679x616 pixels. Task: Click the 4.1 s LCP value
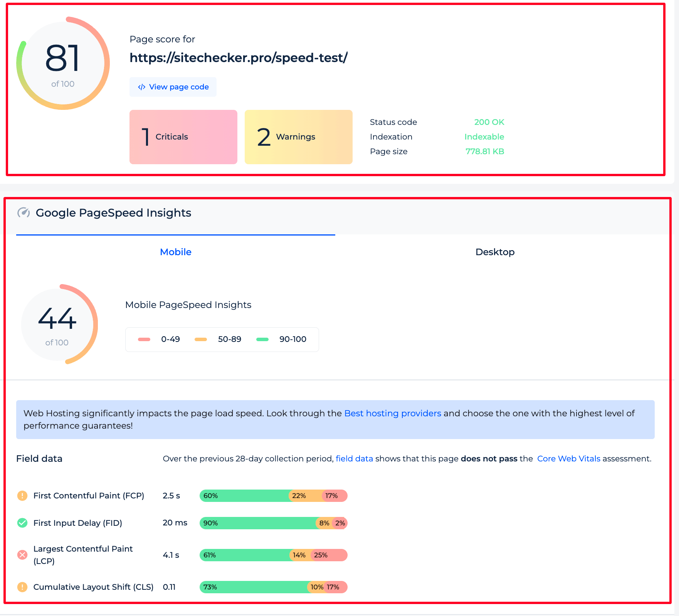(171, 555)
